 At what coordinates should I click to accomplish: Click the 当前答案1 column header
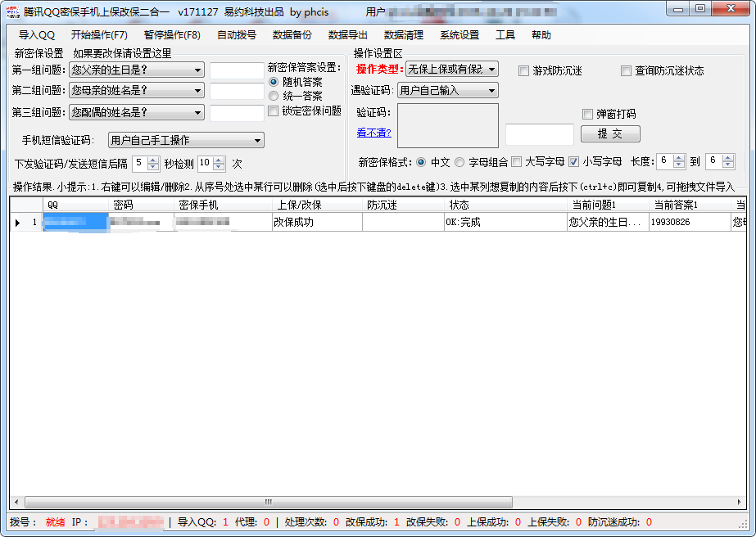point(690,205)
